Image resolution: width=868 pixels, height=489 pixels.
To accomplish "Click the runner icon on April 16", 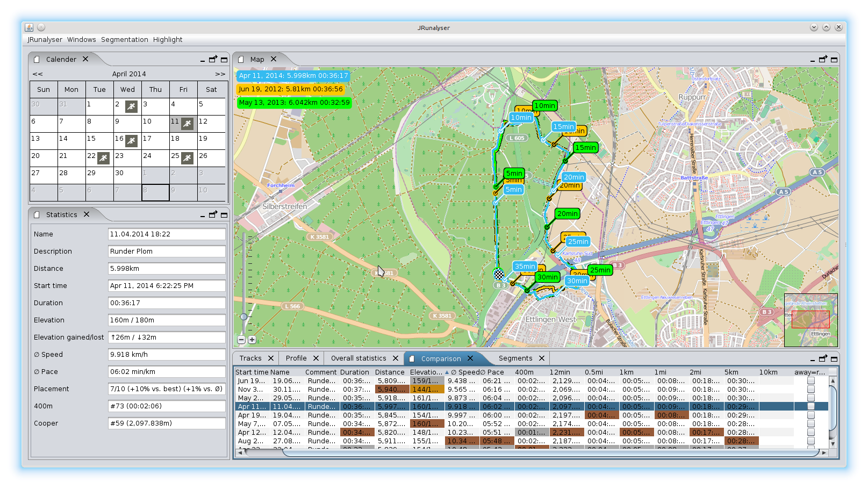I will [x=131, y=141].
